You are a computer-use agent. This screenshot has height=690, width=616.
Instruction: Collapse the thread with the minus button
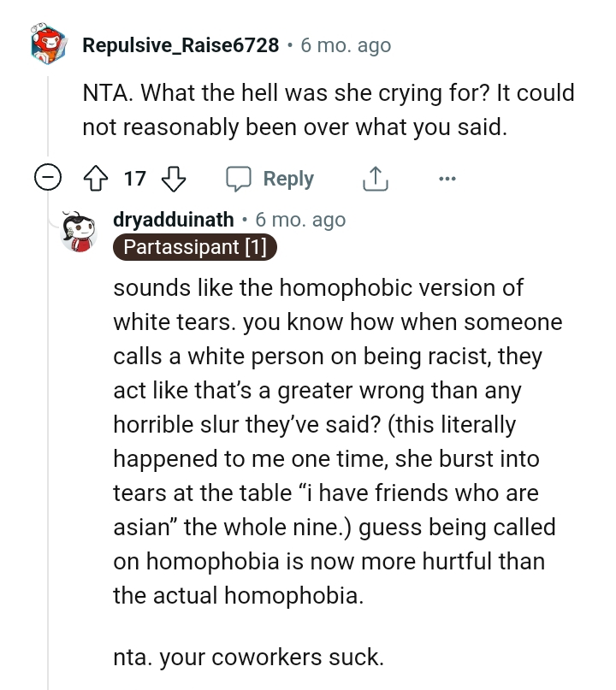coord(50,178)
